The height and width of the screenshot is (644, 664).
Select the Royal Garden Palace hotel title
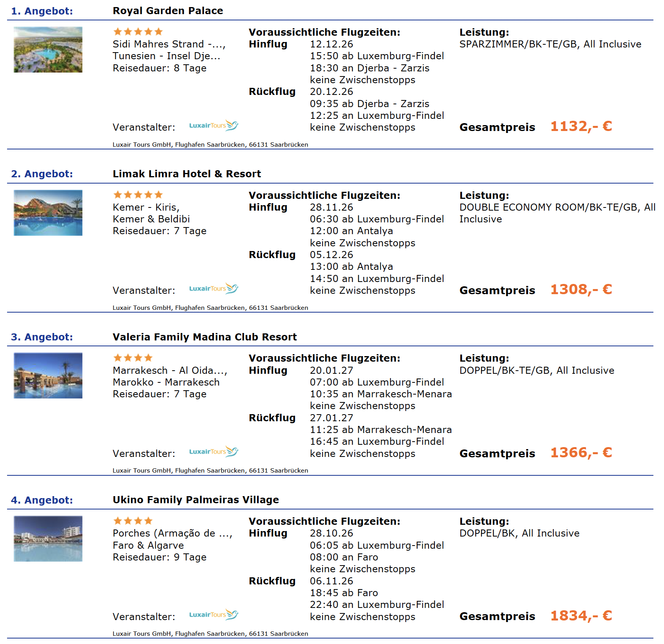point(168,11)
